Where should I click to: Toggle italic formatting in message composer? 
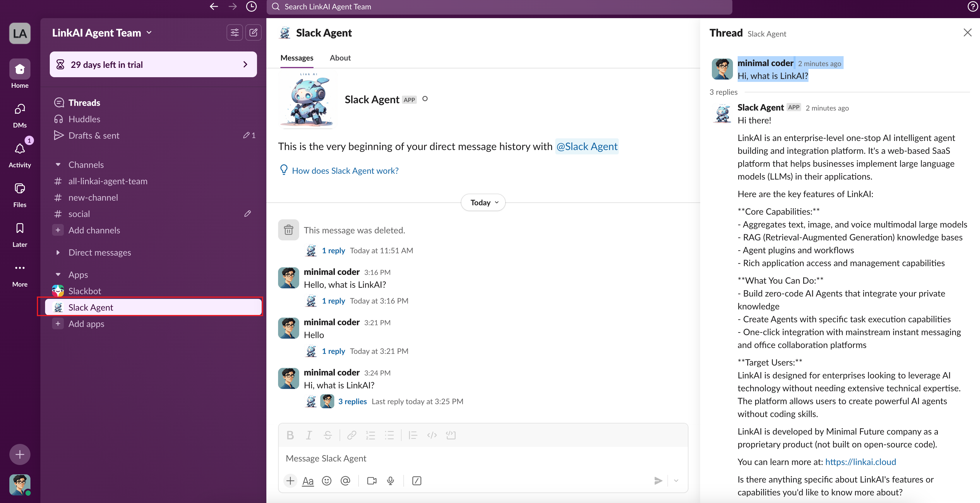click(309, 435)
